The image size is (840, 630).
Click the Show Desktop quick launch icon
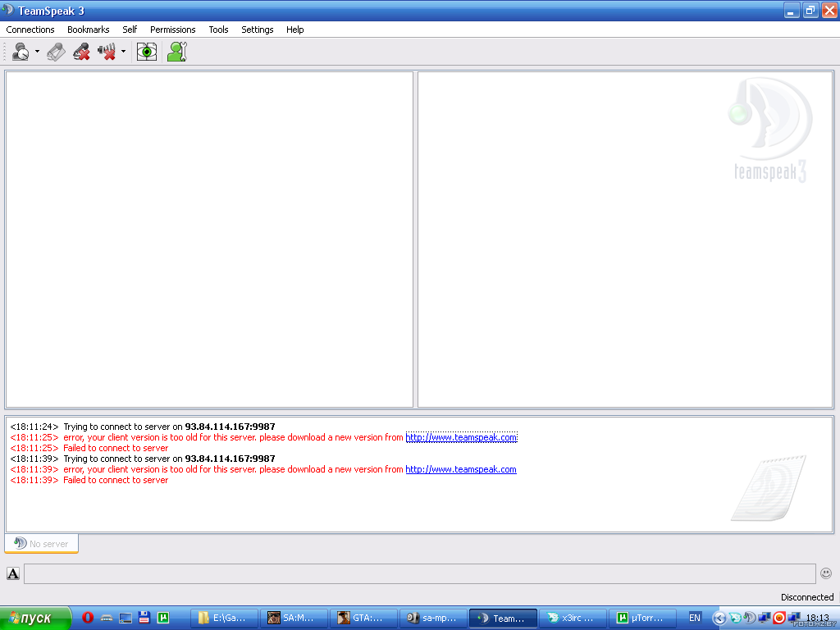pos(126,618)
